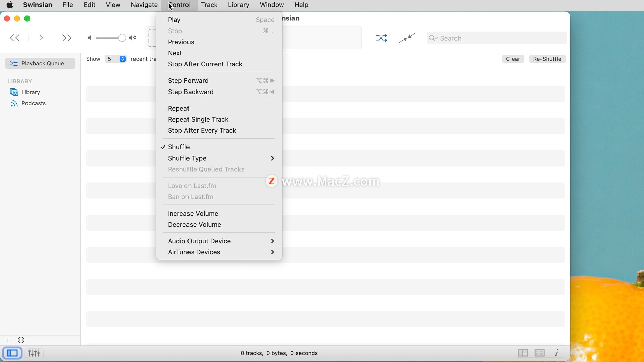Open the Library menu in menu bar

tap(238, 5)
